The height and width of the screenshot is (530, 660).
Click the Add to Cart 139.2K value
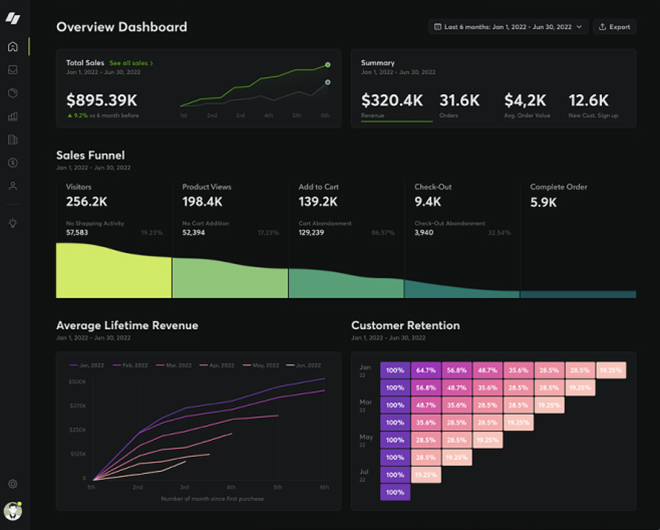tap(318, 202)
